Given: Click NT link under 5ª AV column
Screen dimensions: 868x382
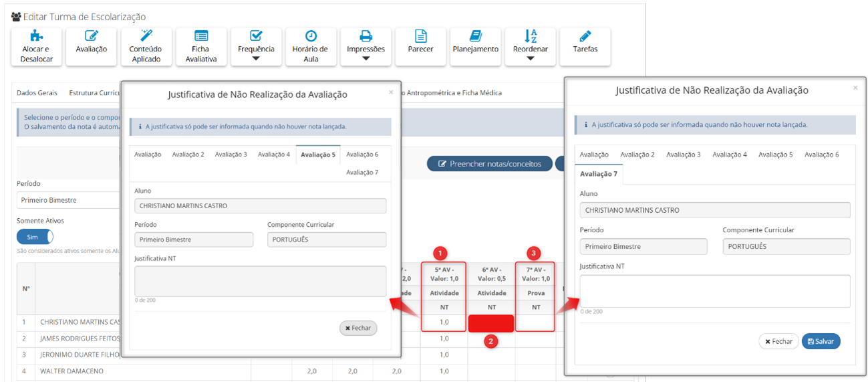Looking at the screenshot, I should 444,308.
